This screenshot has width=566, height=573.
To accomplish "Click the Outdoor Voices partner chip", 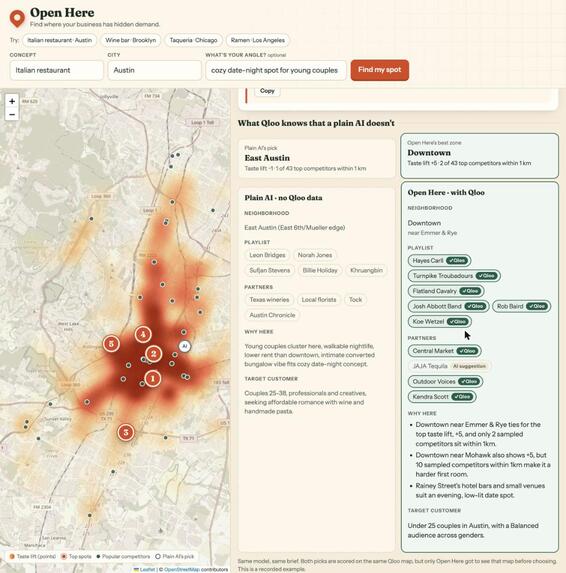I will click(445, 382).
